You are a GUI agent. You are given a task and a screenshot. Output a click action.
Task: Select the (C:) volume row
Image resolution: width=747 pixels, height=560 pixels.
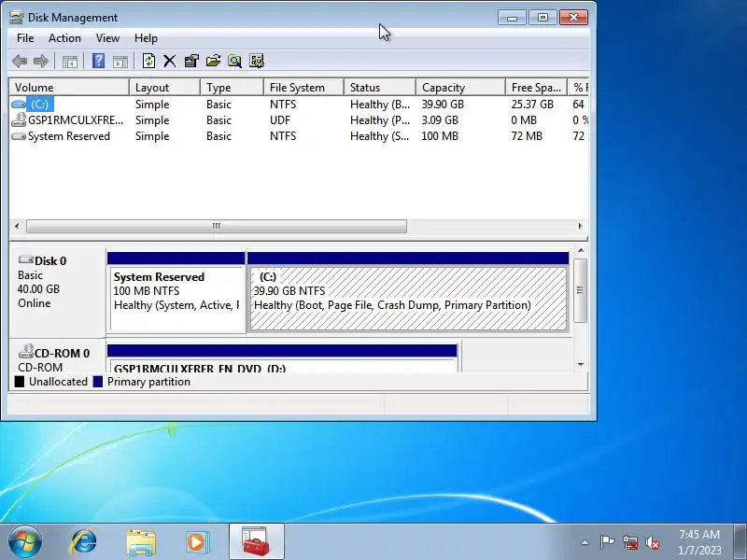click(x=299, y=105)
